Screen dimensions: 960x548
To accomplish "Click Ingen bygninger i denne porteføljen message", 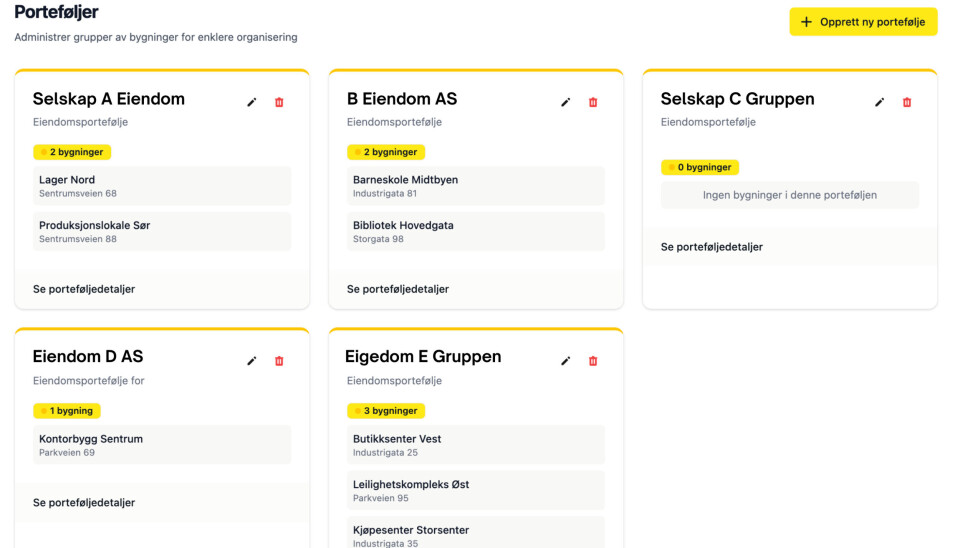I will (x=790, y=195).
